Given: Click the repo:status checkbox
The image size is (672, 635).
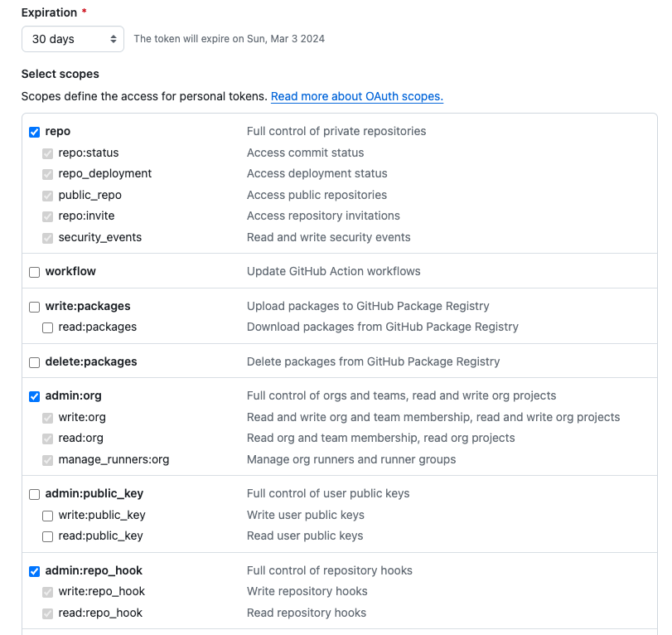Looking at the screenshot, I should pos(48,153).
